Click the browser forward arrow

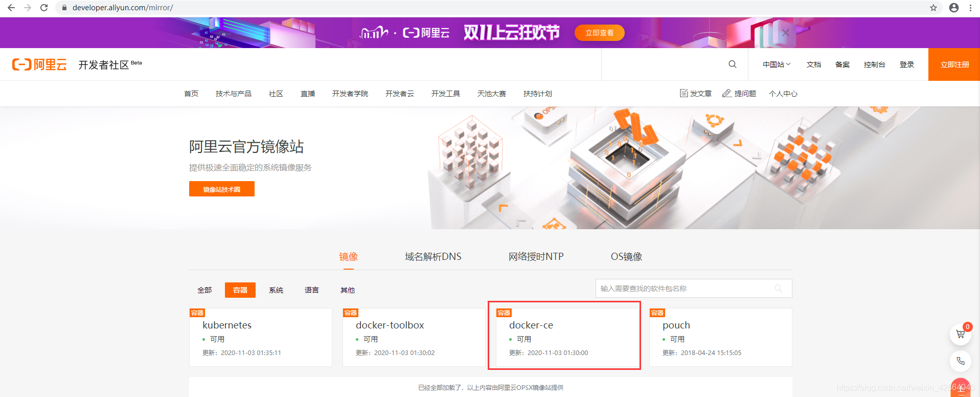[x=28, y=8]
